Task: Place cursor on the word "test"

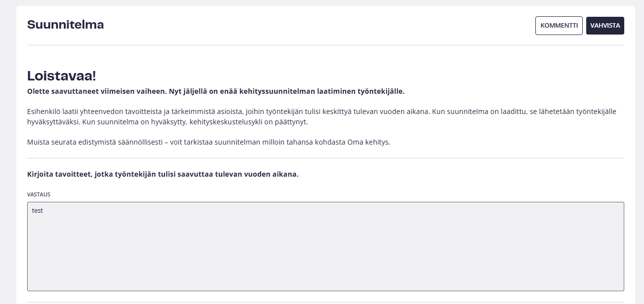Action: (x=38, y=211)
